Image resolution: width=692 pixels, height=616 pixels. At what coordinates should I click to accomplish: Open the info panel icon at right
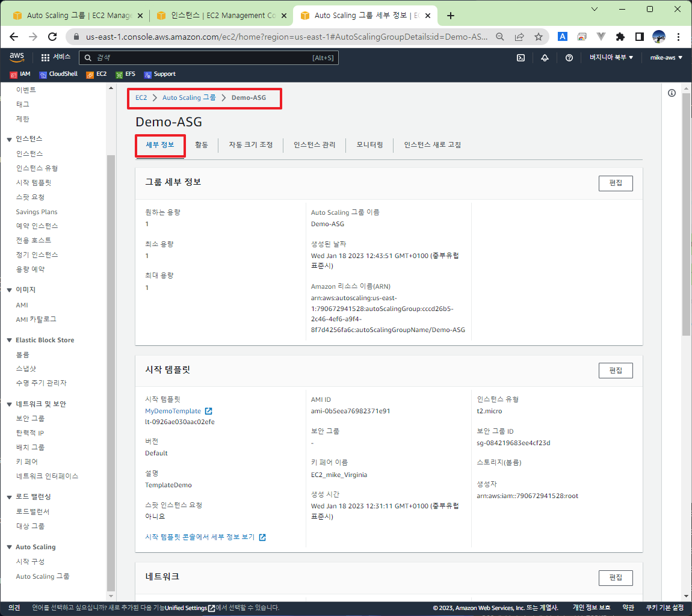(672, 93)
